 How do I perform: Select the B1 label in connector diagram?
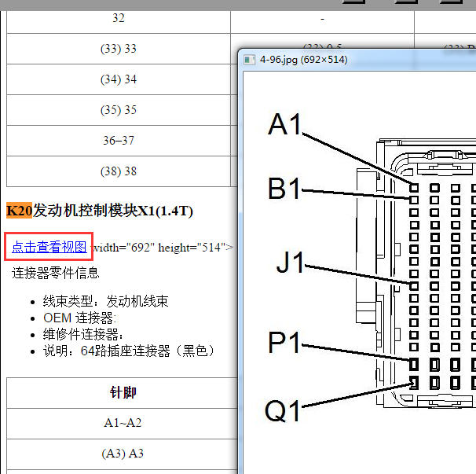click(284, 189)
